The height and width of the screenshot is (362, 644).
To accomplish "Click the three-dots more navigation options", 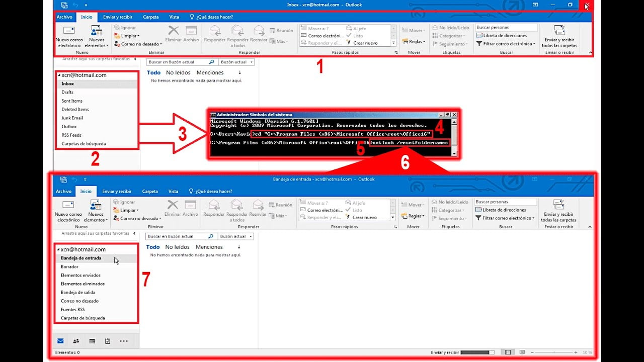I will click(x=124, y=341).
